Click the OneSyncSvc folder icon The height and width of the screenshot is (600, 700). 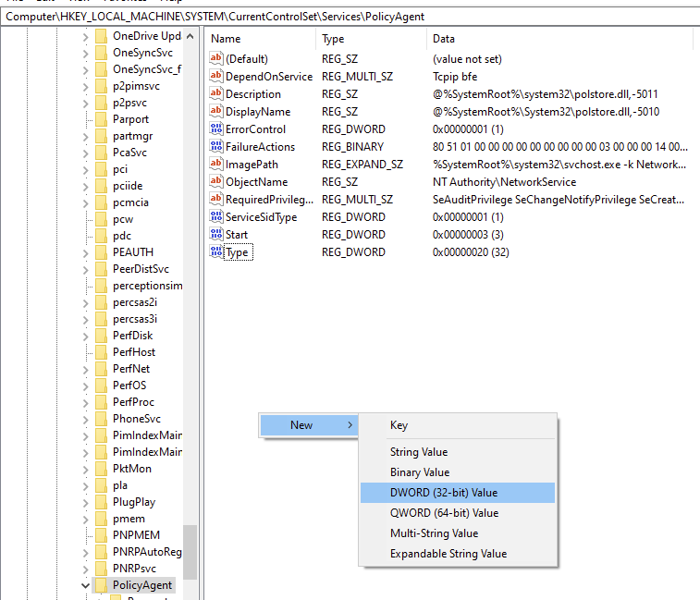pyautogui.click(x=102, y=53)
